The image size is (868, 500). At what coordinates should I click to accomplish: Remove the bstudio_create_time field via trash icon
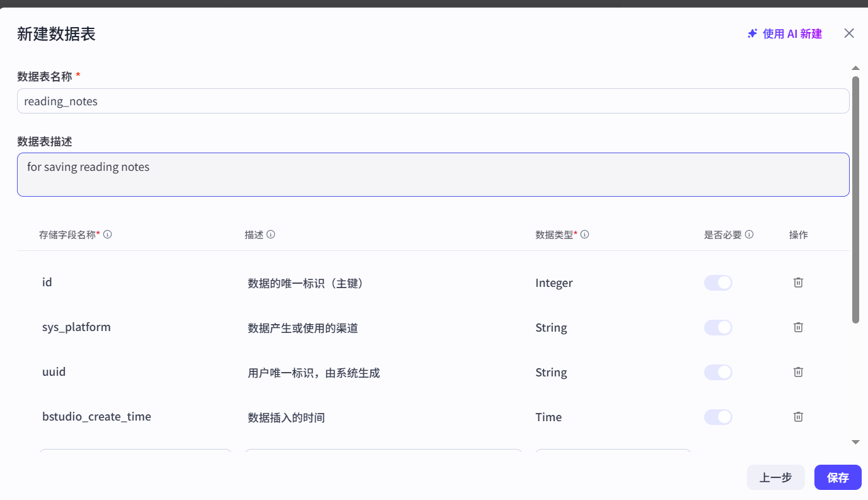click(798, 417)
